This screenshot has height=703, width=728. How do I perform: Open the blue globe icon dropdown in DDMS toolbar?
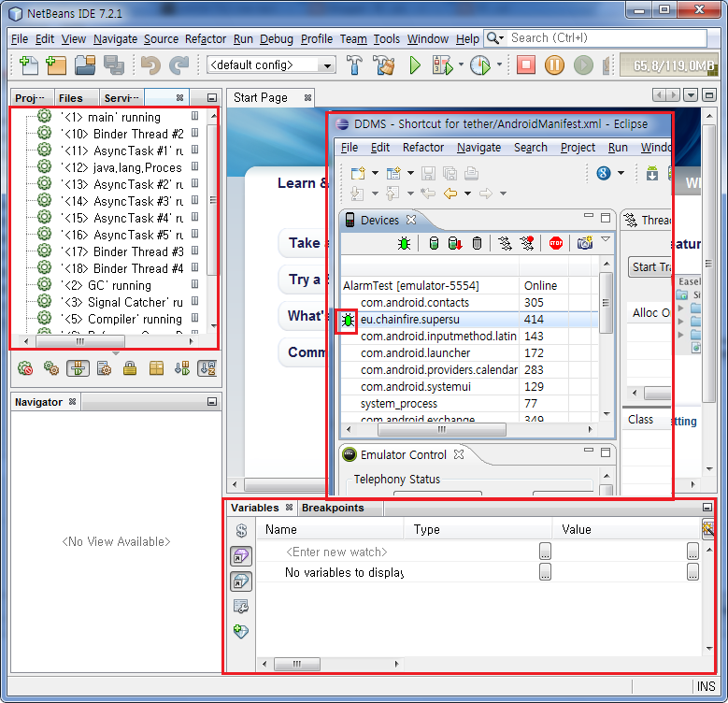click(621, 173)
